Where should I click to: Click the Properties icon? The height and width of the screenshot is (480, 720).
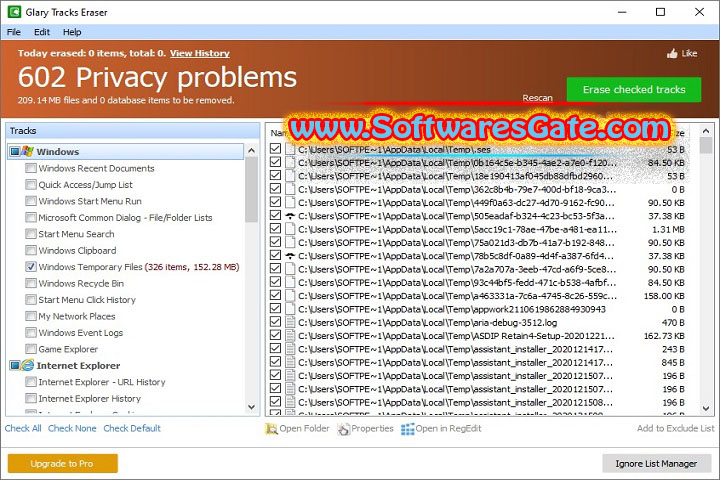(x=343, y=429)
